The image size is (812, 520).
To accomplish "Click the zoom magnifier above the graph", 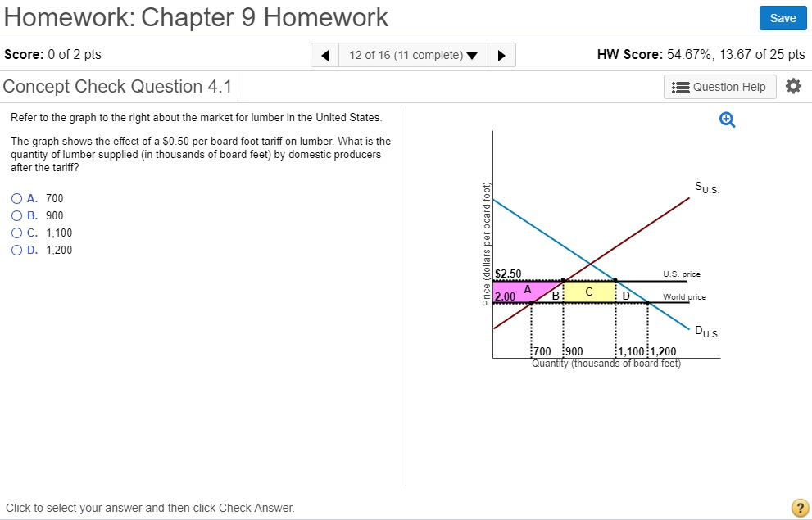I will pos(726,119).
